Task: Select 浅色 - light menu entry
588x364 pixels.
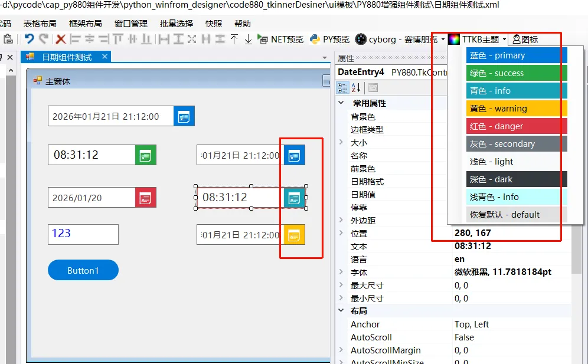Action: tap(517, 162)
